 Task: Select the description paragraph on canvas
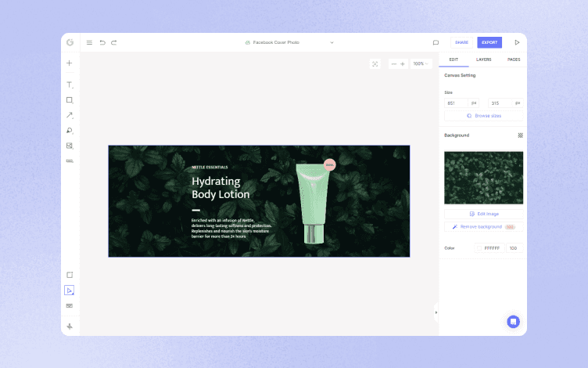pos(231,229)
